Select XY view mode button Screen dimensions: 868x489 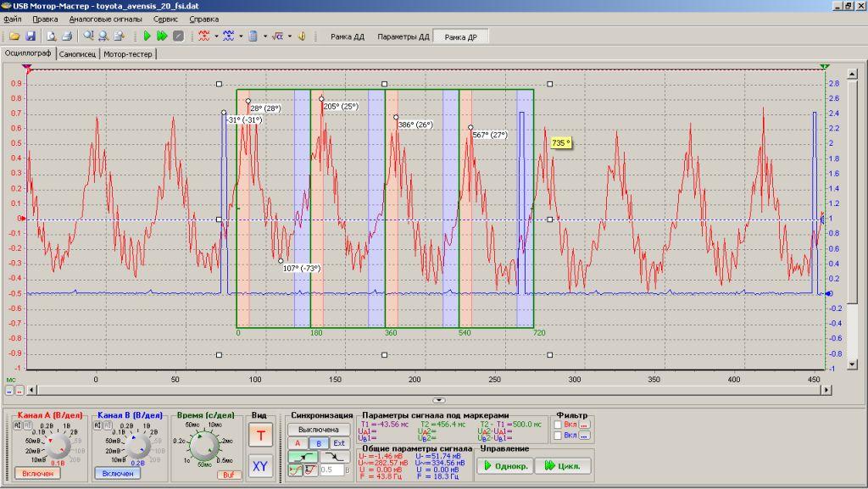260,466
